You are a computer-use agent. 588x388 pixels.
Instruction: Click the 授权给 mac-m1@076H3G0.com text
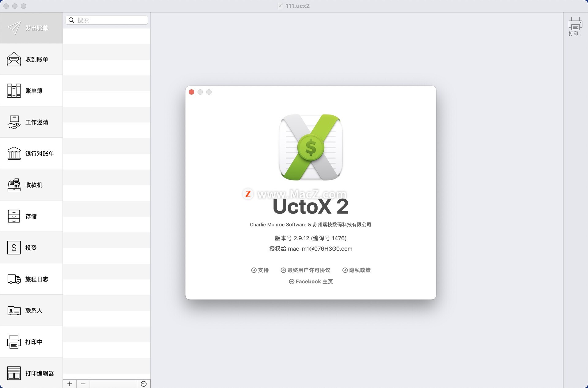coord(311,249)
